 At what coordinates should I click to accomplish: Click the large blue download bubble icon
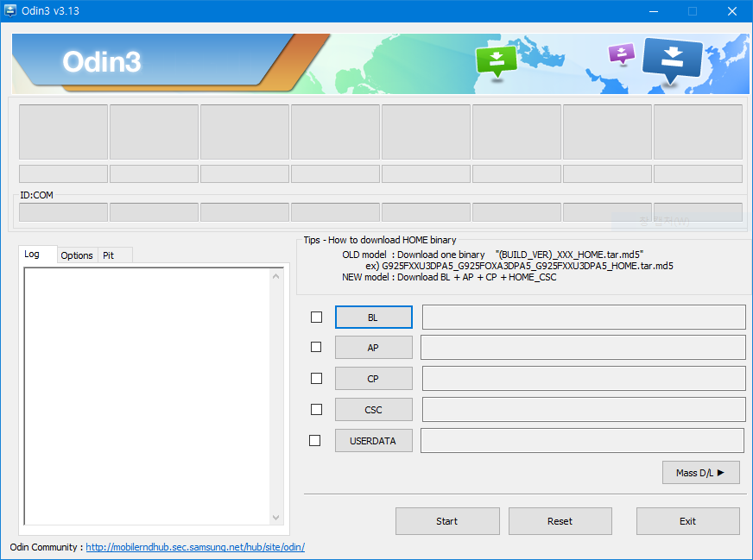click(673, 61)
